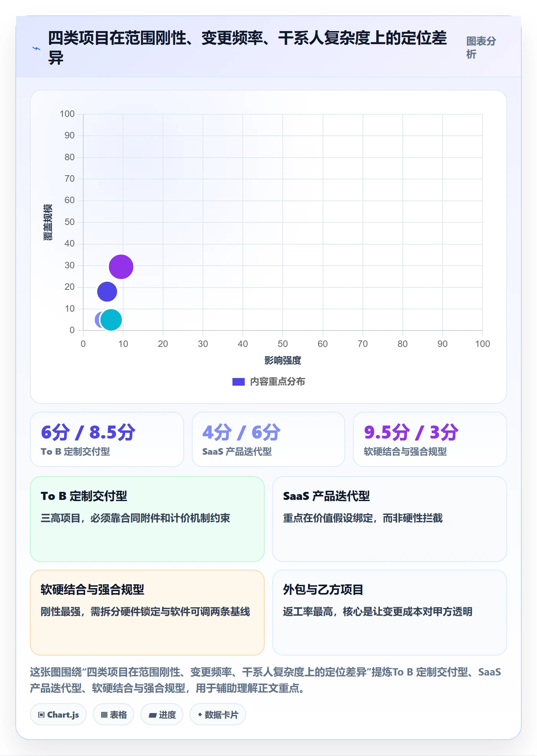
Task: Click the cyan bubble in the chart
Action: 111,320
